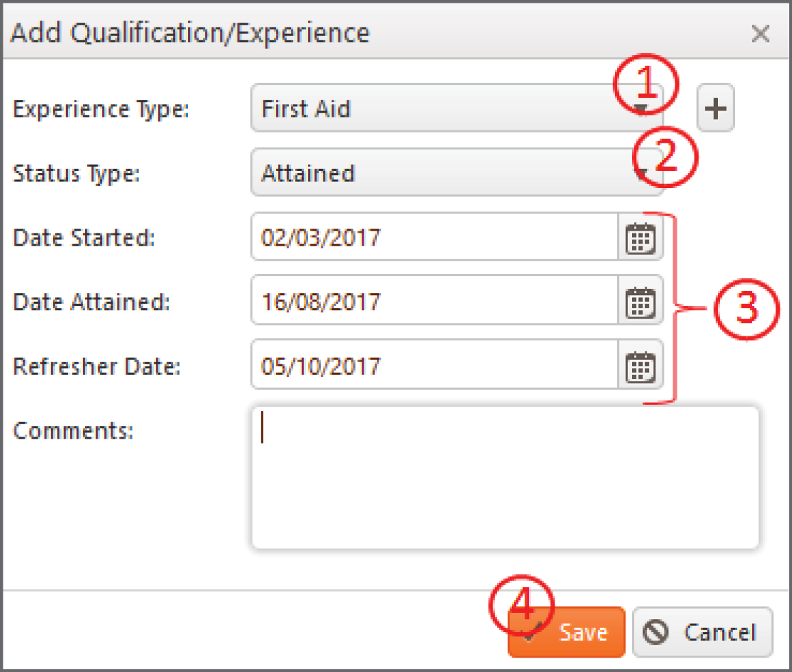The image size is (792, 672).
Task: Save the new qualification entry
Action: (576, 632)
